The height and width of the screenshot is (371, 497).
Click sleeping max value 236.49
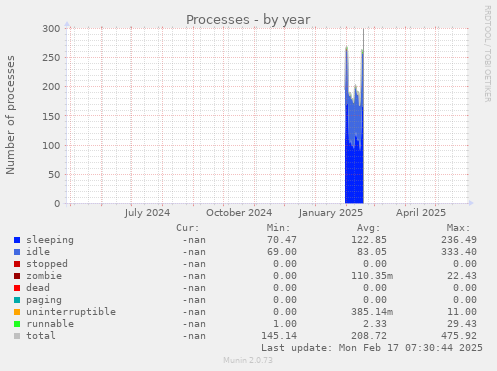pyautogui.click(x=459, y=240)
